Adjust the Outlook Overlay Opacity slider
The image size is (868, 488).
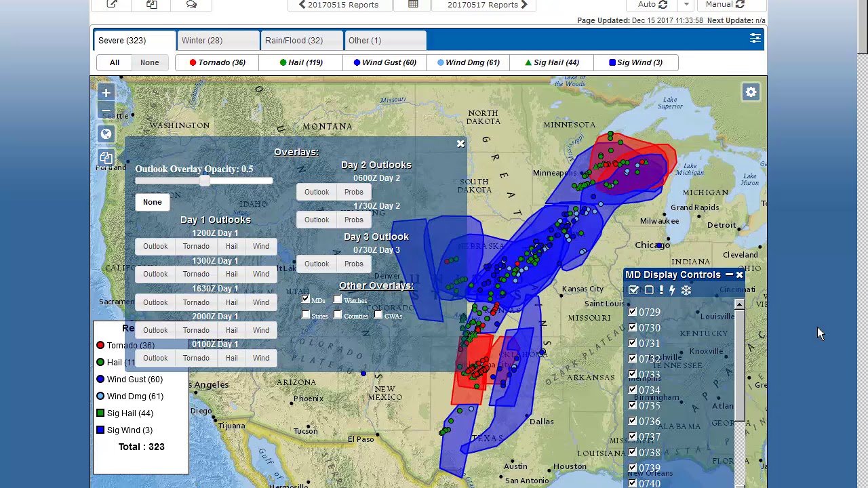pos(204,181)
